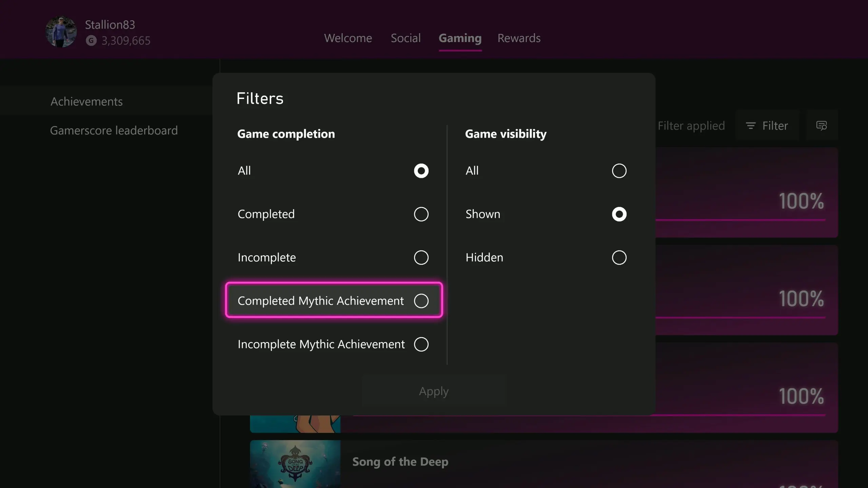Click the search list icon beside Filter
Viewport: 868px width, 488px height.
822,126
